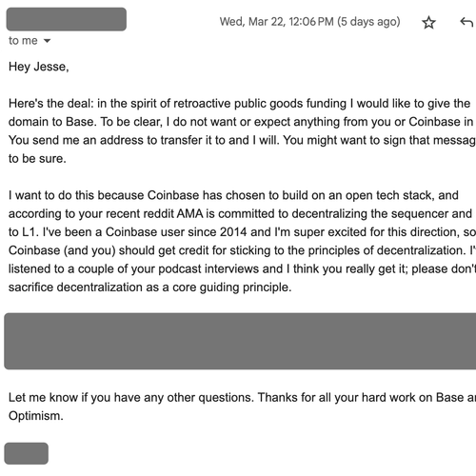
Task: Click the Wed, Mar 22 timestamp
Action: point(277,22)
